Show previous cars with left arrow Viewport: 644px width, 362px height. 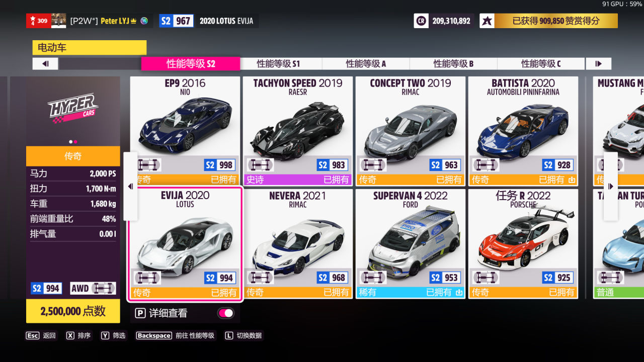click(x=130, y=187)
